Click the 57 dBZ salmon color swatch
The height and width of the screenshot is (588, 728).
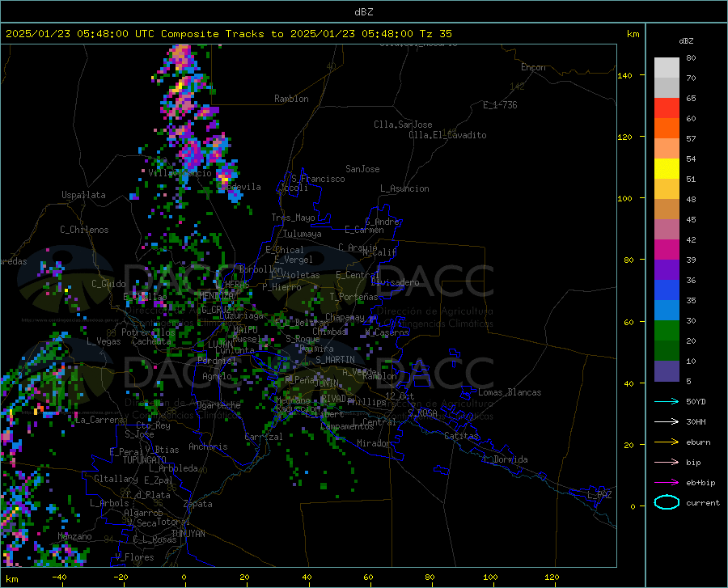pyautogui.click(x=667, y=149)
